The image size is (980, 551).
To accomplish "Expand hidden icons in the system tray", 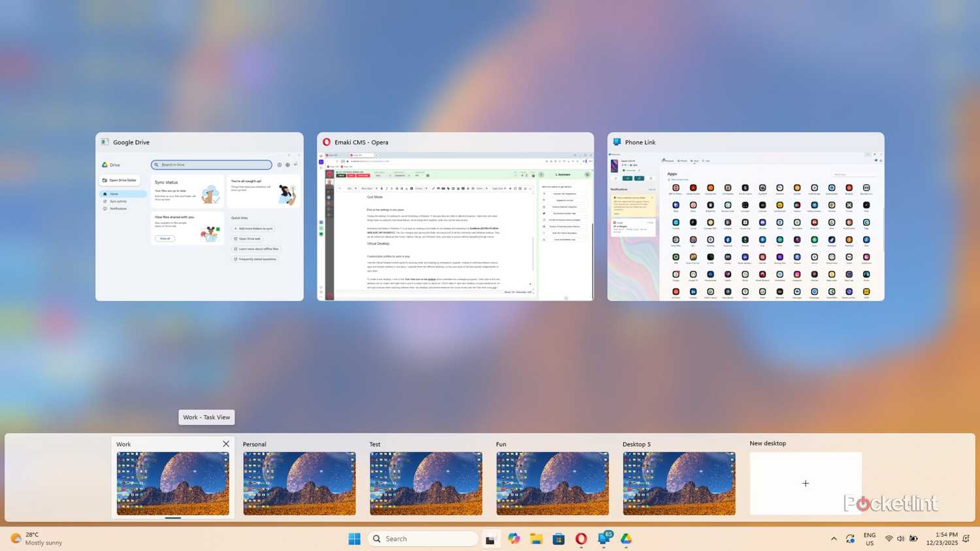I will pos(834,539).
